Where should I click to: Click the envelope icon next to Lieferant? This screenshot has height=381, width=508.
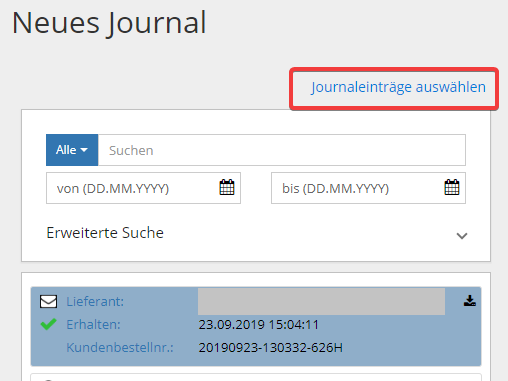(48, 301)
